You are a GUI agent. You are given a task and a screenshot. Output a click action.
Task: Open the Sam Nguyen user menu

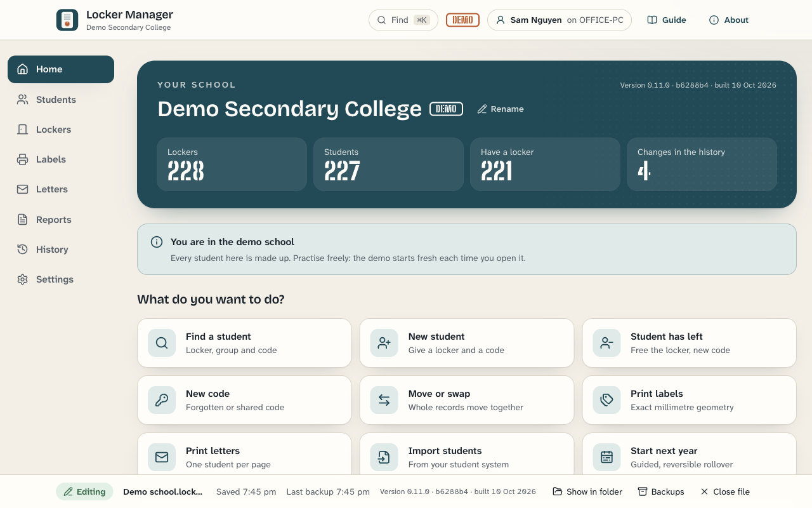[x=560, y=20]
